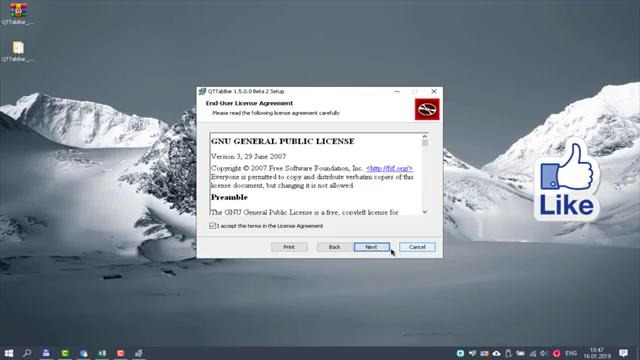Click the 'Version 3, 29 June 2007' line

tap(249, 156)
